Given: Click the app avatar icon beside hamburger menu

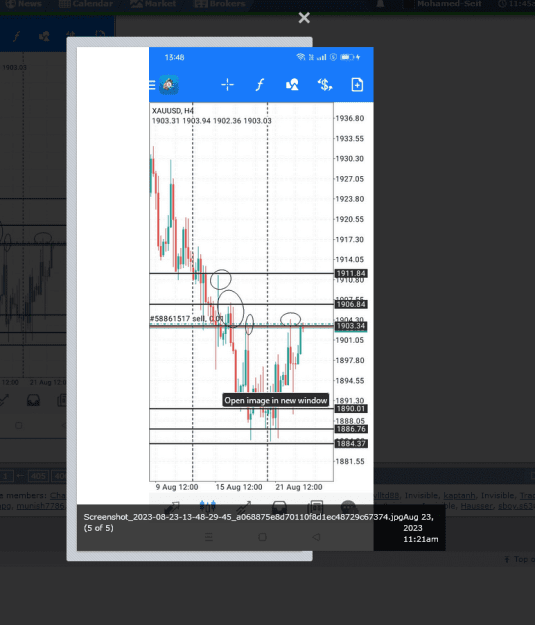Looking at the screenshot, I should (169, 85).
